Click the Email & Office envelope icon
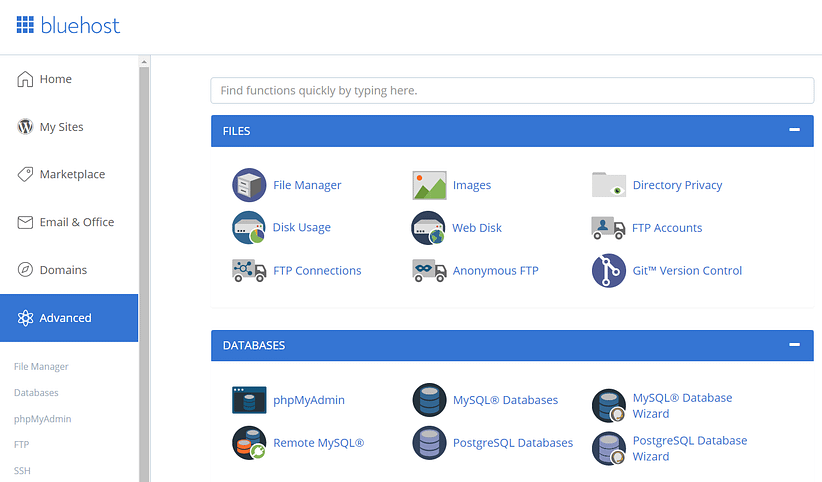The image size is (822, 482). [x=25, y=222]
